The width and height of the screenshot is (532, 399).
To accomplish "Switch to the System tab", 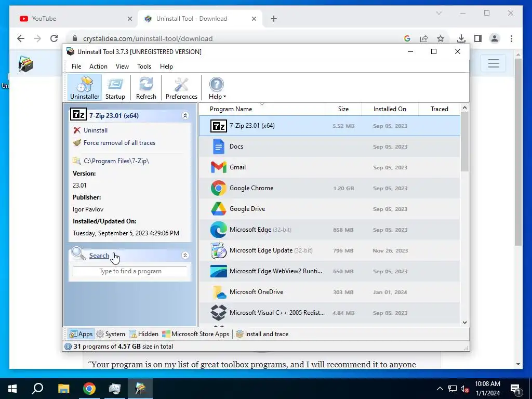I will (x=111, y=334).
